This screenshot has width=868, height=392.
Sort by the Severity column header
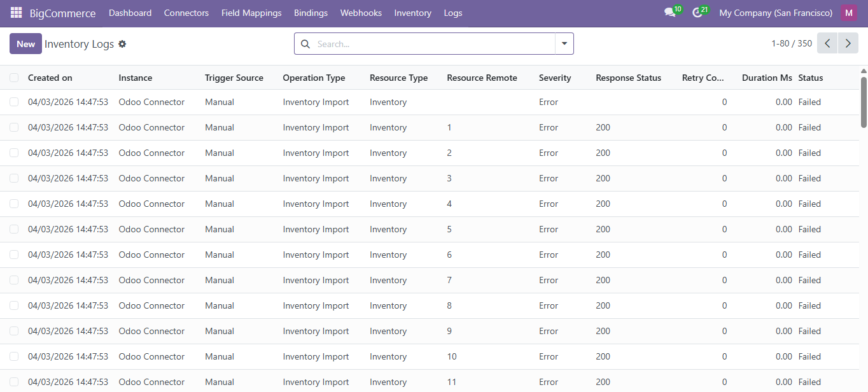coord(554,77)
